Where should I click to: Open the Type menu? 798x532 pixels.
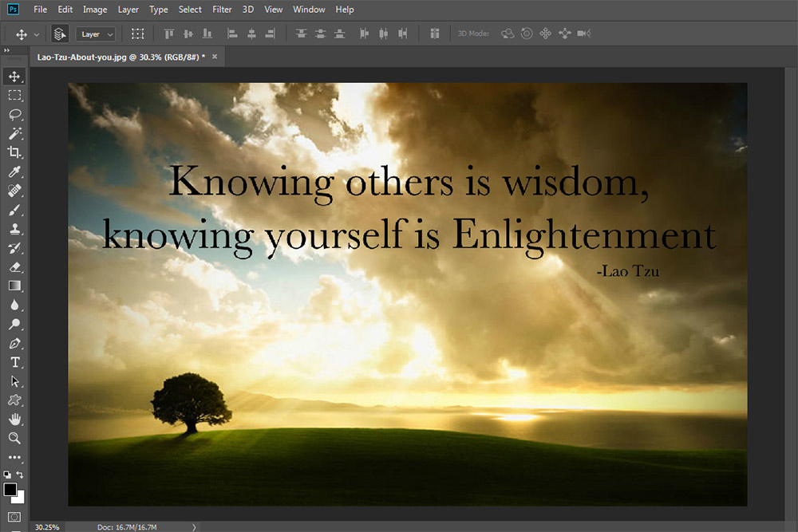[x=159, y=9]
